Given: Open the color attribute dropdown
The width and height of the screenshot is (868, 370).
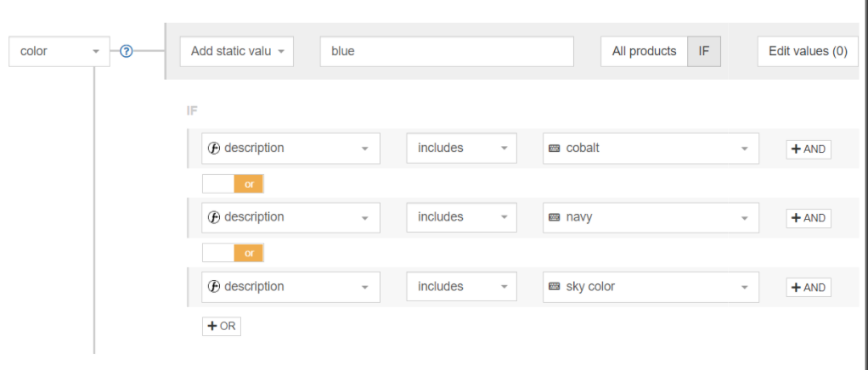Looking at the screenshot, I should click(59, 51).
